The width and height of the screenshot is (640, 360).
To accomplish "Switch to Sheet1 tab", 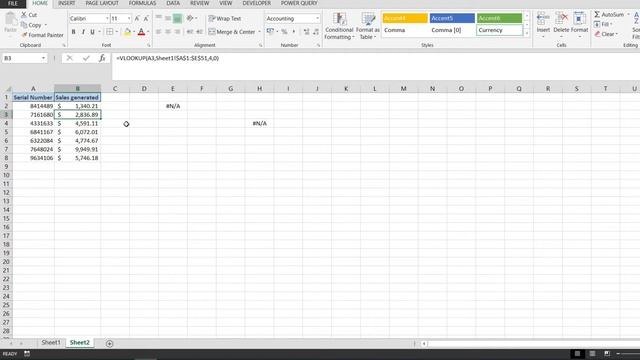I will 51,342.
